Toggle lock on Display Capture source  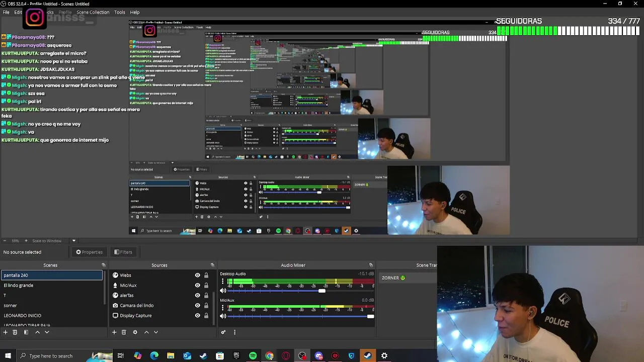coord(206,315)
